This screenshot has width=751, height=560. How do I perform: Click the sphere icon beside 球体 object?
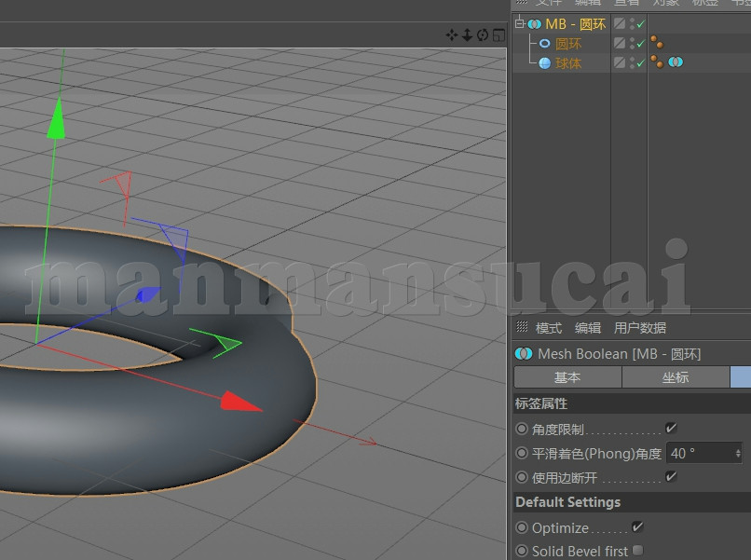coord(545,61)
